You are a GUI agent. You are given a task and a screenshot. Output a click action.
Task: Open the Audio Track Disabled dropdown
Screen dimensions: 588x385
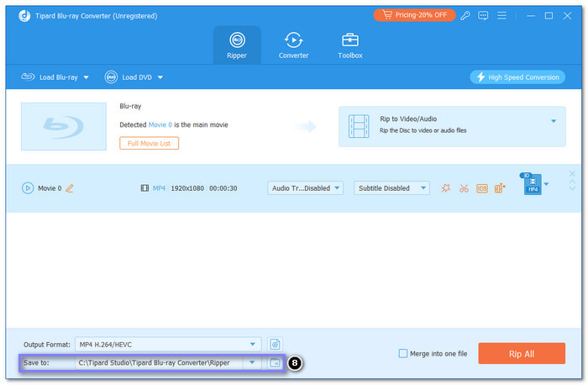[x=305, y=188]
